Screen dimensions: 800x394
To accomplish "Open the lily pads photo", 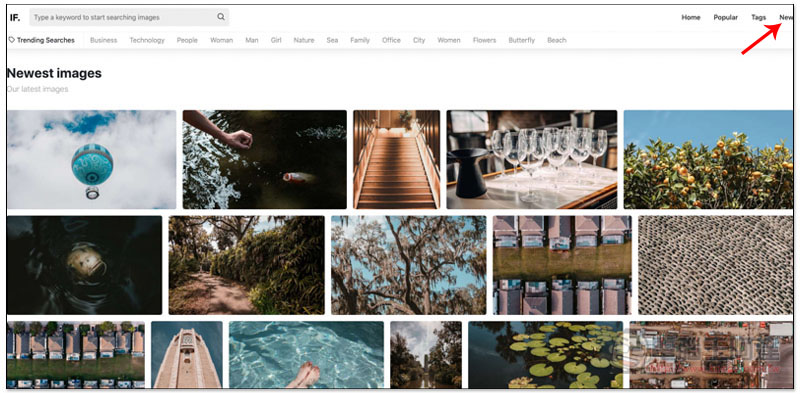I will click(545, 355).
